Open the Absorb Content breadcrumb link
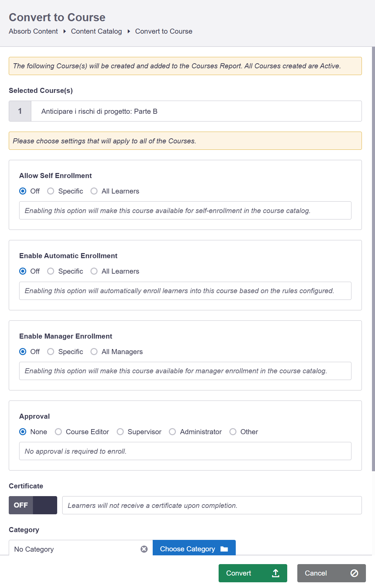Image resolution: width=375 pixels, height=588 pixels. click(33, 31)
